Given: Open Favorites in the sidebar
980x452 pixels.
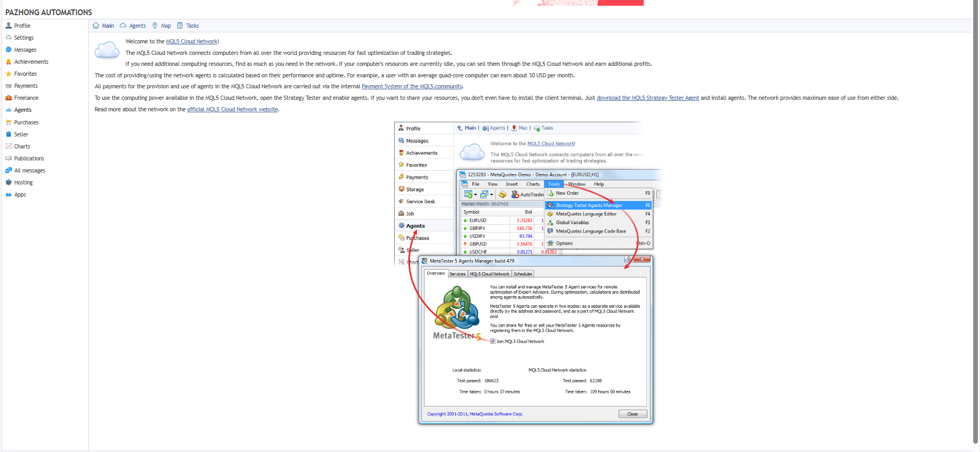Looking at the screenshot, I should pos(26,74).
